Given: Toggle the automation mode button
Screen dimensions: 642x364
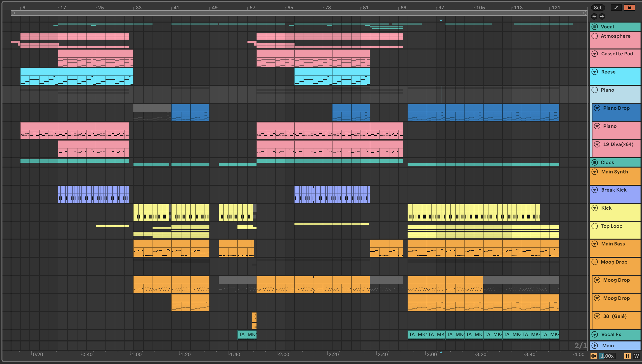Looking at the screenshot, I should pyautogui.click(x=616, y=8).
